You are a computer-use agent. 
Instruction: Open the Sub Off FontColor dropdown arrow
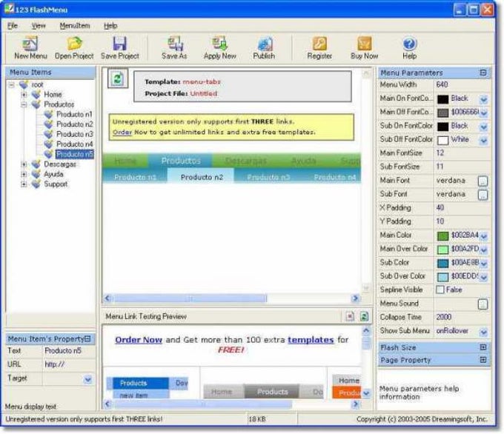coord(483,140)
